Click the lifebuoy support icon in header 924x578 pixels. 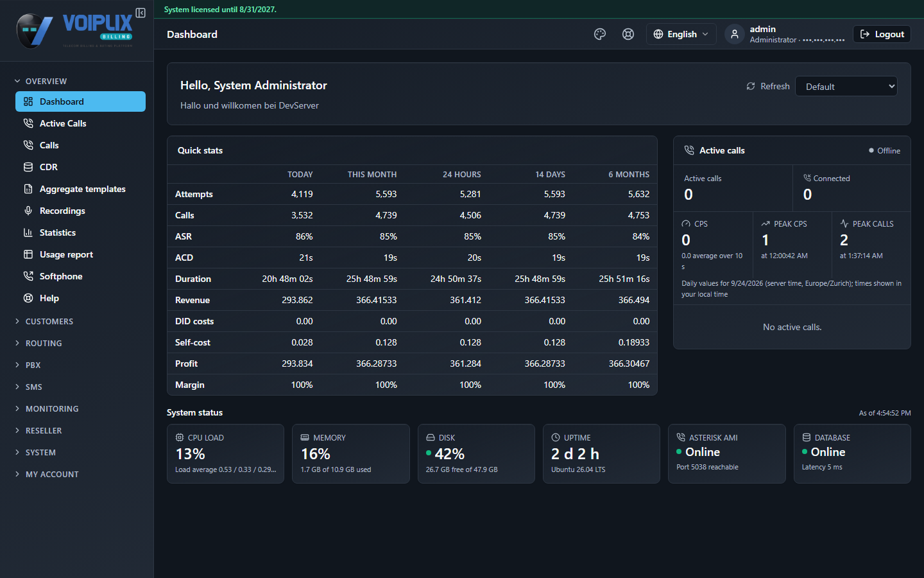tap(628, 34)
